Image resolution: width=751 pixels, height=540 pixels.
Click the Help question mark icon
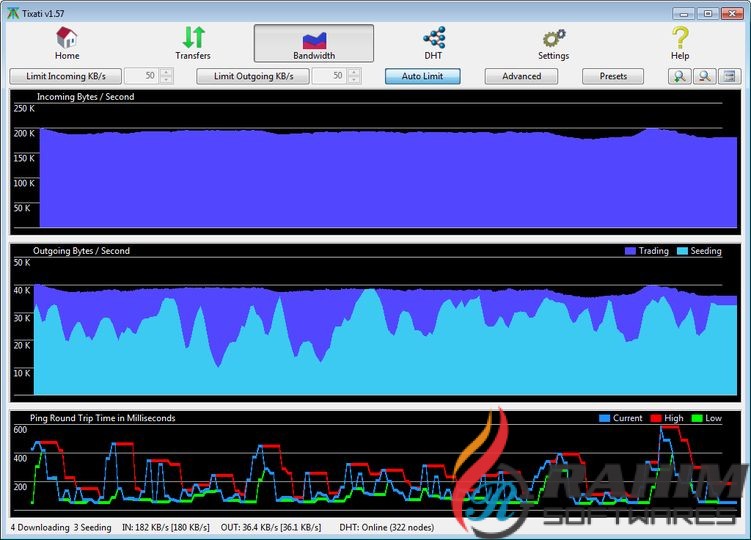[x=680, y=44]
